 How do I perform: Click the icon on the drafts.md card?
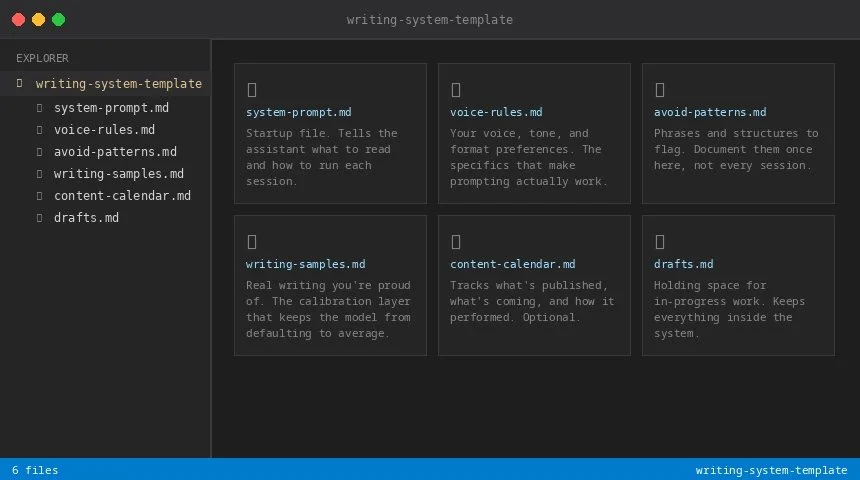[660, 242]
